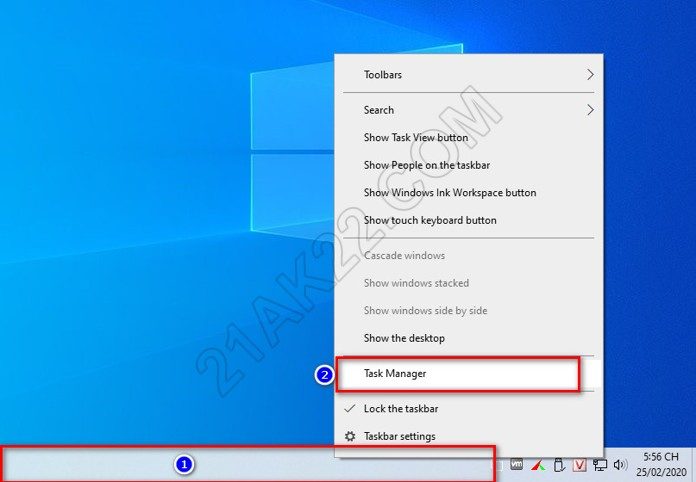The width and height of the screenshot is (696, 482).
Task: Click the Cascade windows entry
Action: point(469,256)
